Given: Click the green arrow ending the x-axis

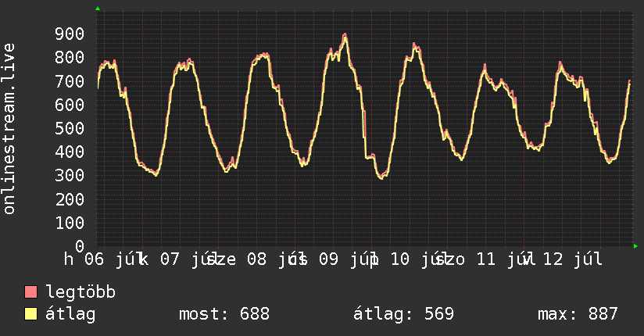Looking at the screenshot, I should point(635,246).
